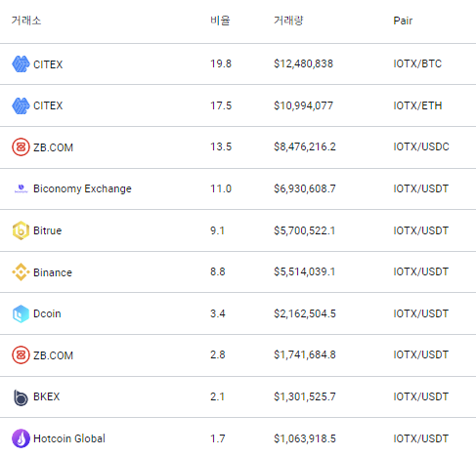Select the IOTX/USDC pair on ZB.COM
Viewport: 476px width, 457px height.
pos(421,146)
